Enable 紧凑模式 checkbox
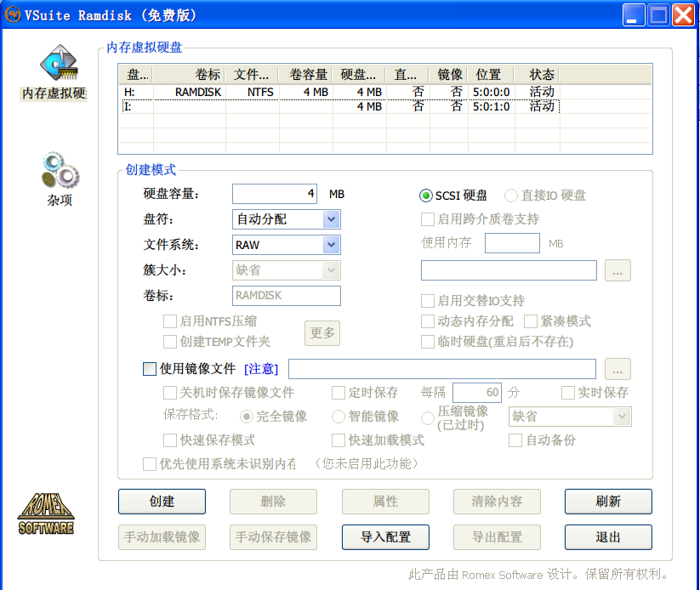700x590 pixels. [531, 321]
